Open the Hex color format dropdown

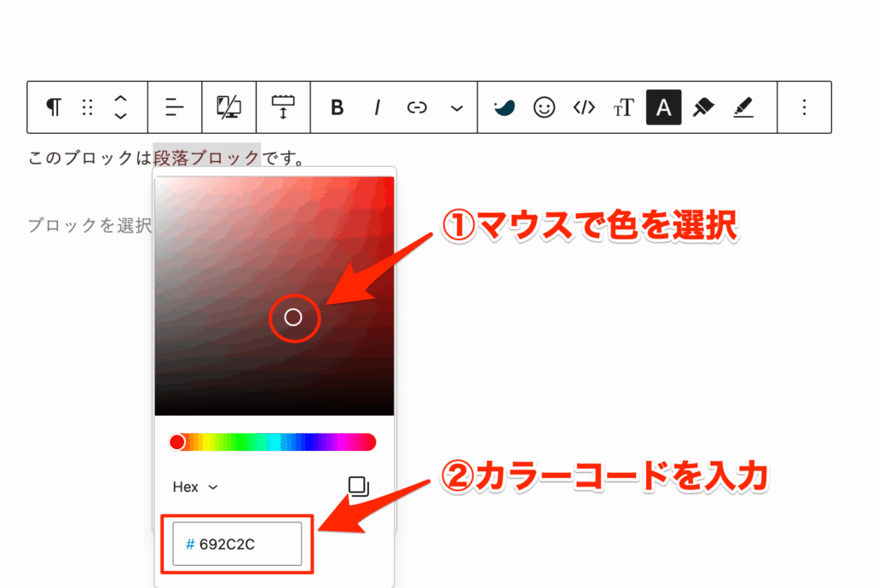[194, 487]
